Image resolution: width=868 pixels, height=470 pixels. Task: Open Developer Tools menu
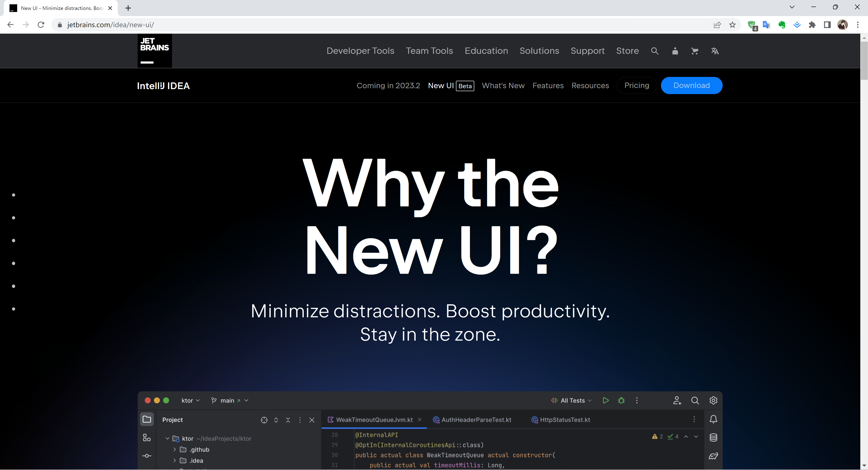(360, 51)
